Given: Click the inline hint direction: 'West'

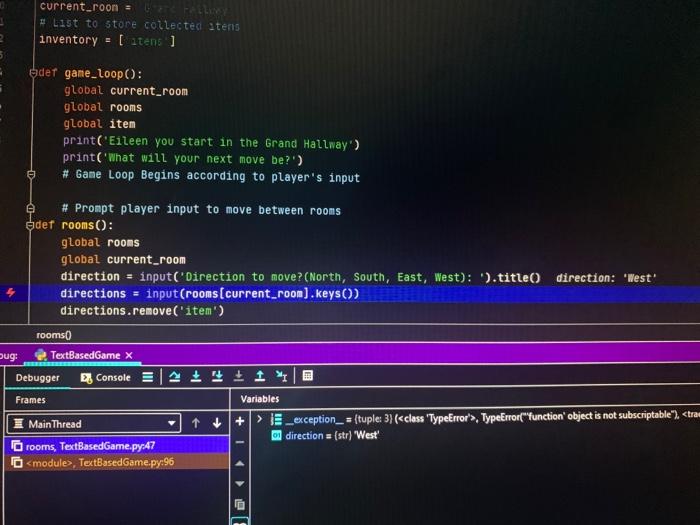Looking at the screenshot, I should [x=606, y=278].
